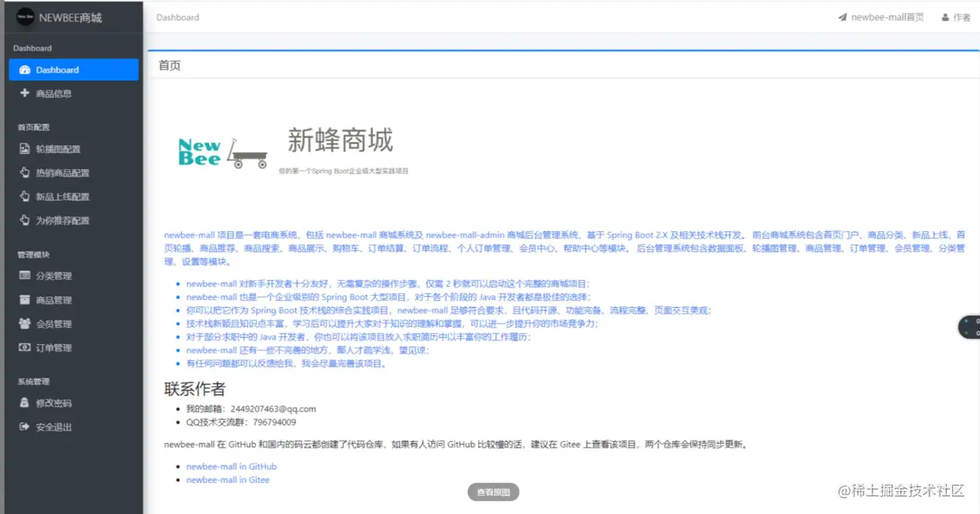
Task: Click the QQ技术交流群 796794009 line
Action: [x=241, y=422]
